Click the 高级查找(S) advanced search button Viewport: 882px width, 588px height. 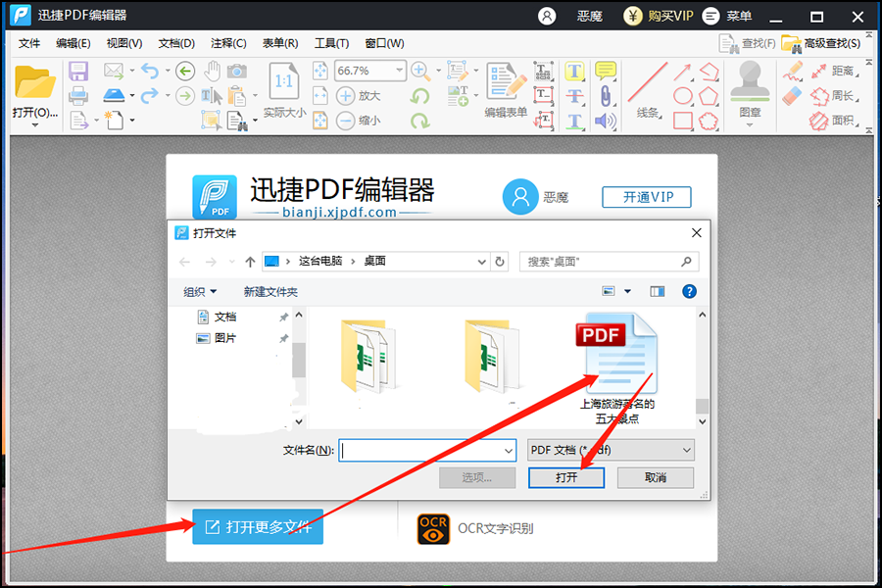pos(820,43)
